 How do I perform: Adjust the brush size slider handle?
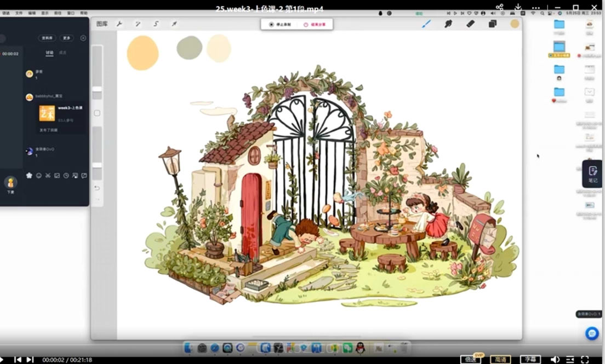pos(97,89)
